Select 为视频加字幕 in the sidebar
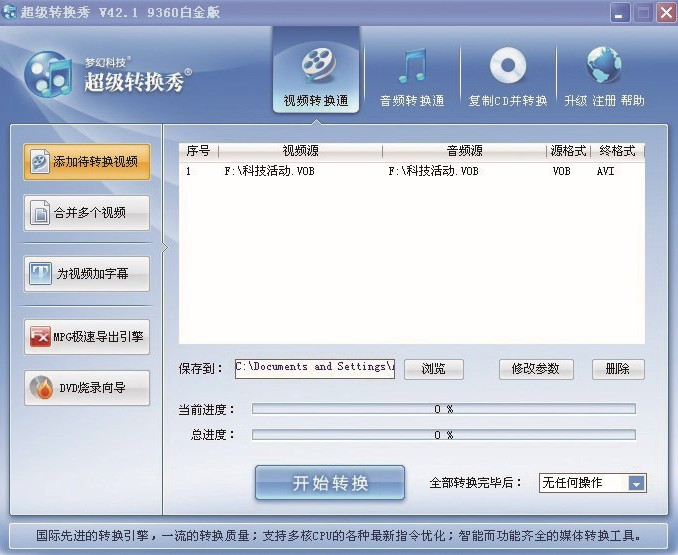 (87, 274)
